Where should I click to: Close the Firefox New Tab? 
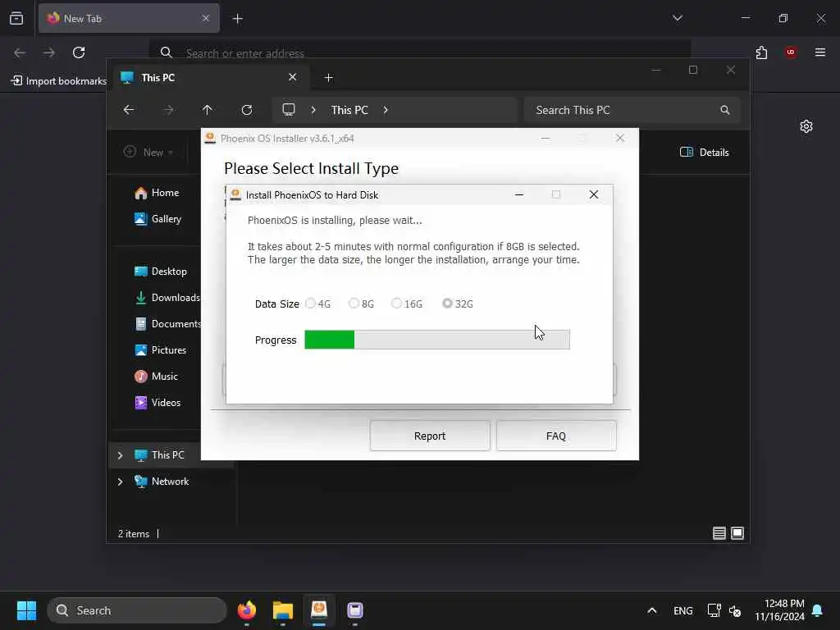206,18
